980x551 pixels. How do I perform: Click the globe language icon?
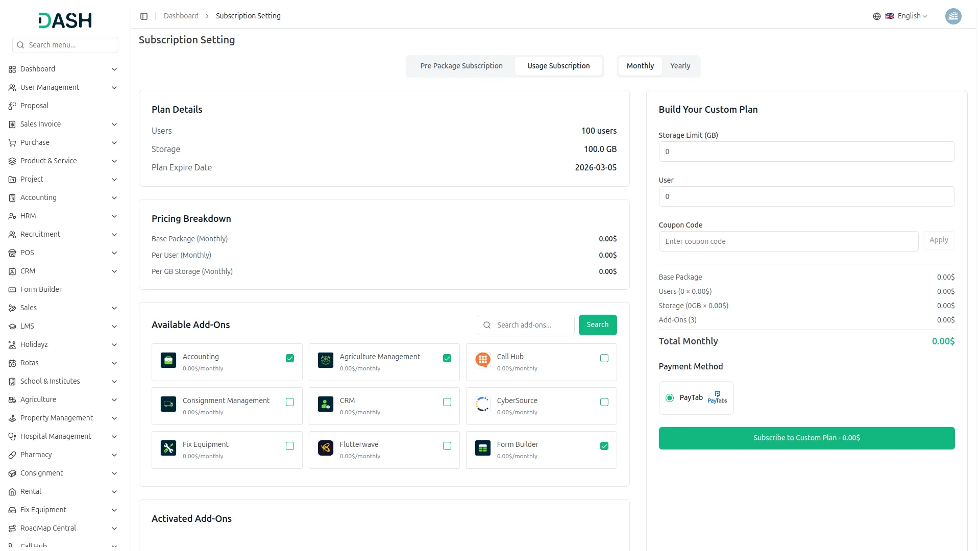click(877, 16)
